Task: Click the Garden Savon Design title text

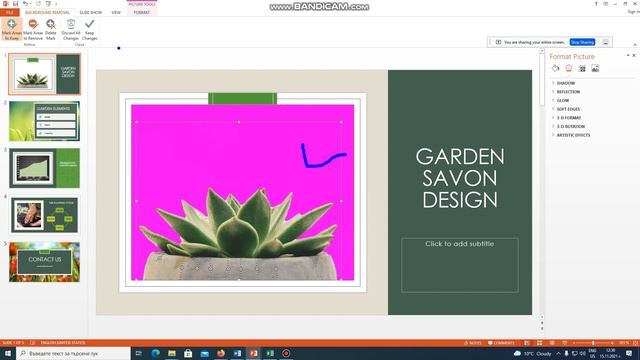Action: pos(460,178)
